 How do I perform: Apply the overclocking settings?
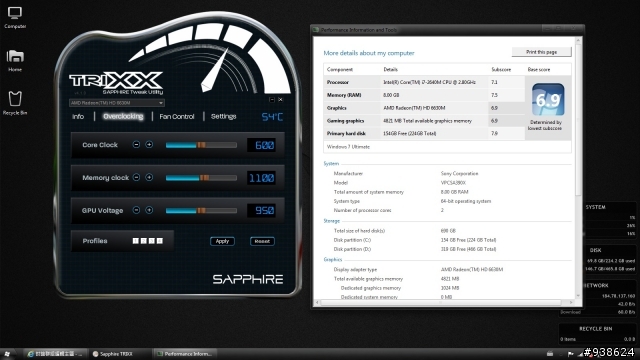click(x=222, y=241)
